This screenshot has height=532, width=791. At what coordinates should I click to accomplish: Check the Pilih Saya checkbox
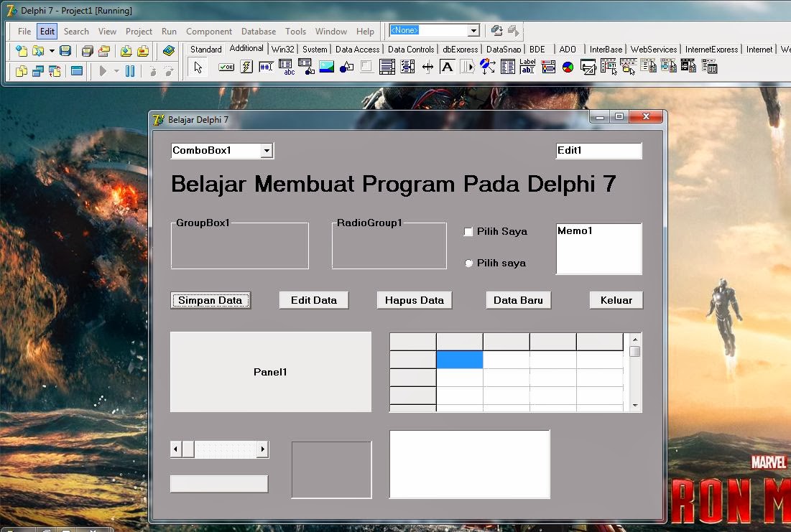pos(468,232)
